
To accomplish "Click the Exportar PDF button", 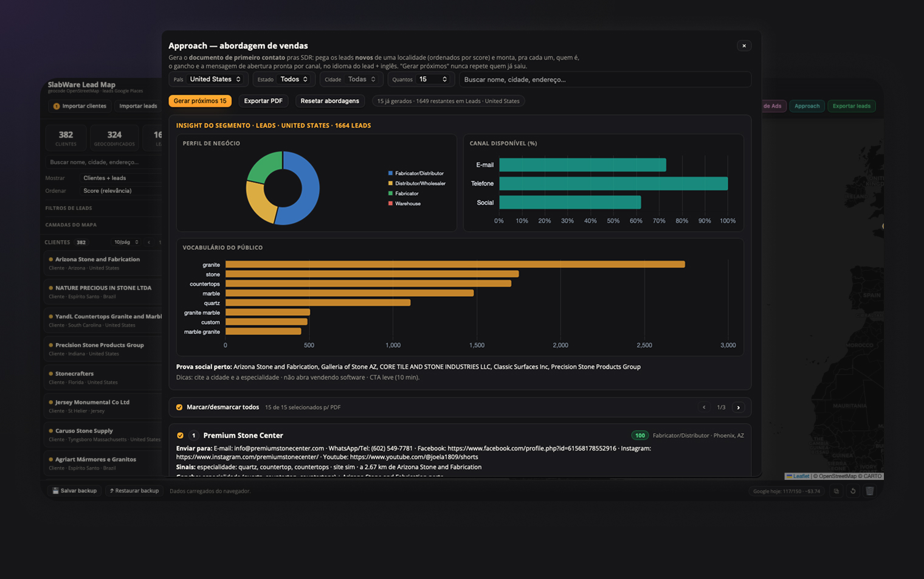I will coord(263,101).
